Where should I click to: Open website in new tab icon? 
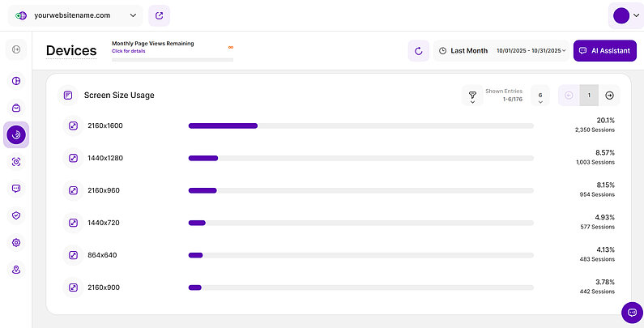point(159,15)
